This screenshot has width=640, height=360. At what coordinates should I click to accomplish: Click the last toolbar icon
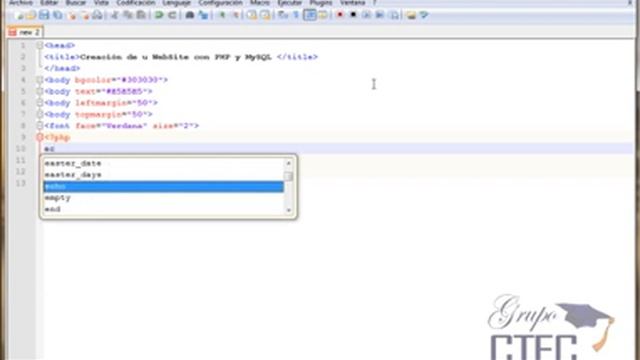point(424,16)
